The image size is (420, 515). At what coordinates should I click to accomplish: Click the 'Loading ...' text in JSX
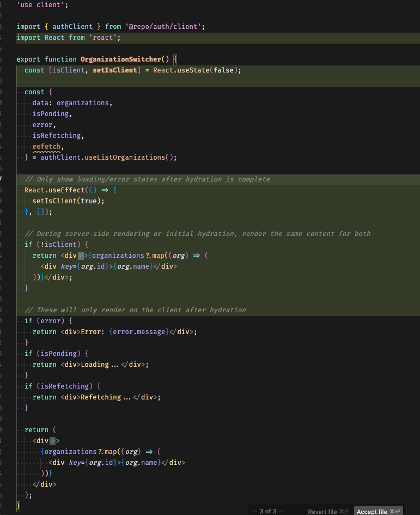click(100, 365)
